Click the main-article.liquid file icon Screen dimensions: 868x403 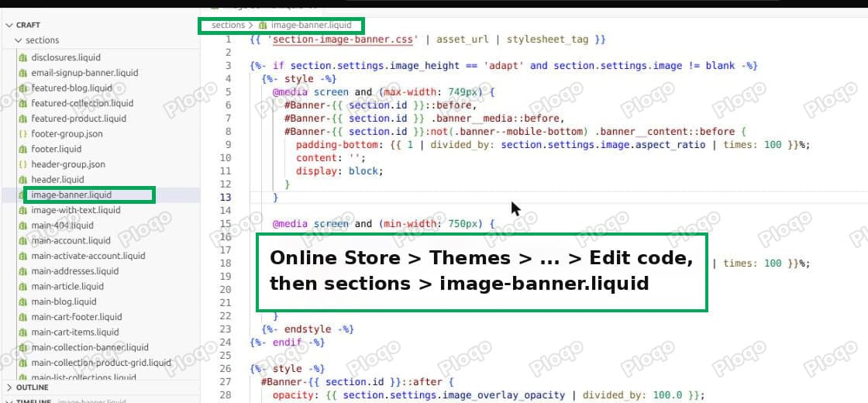[22, 287]
